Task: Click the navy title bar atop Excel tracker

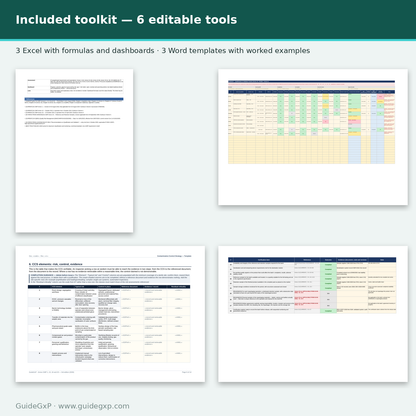Action: tap(311, 81)
